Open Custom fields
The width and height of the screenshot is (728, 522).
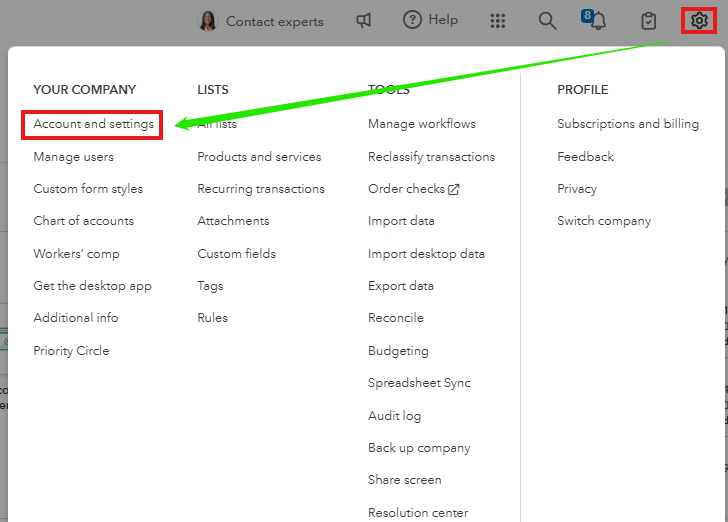236,254
